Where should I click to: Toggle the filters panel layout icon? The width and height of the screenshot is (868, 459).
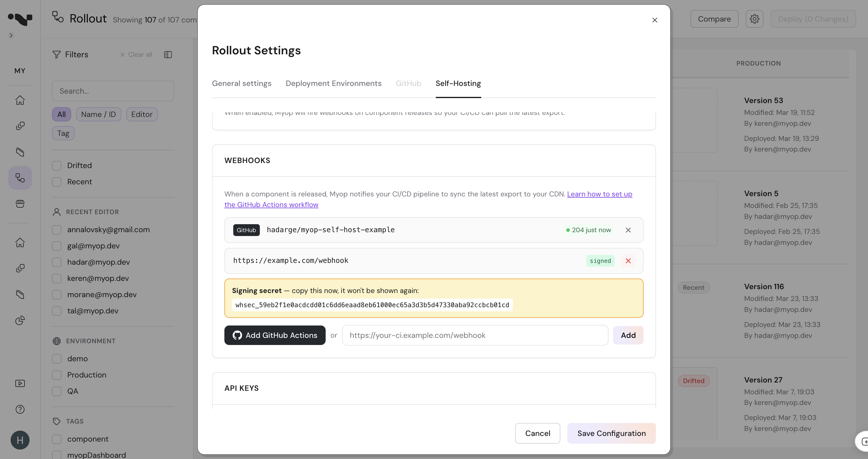(x=168, y=55)
